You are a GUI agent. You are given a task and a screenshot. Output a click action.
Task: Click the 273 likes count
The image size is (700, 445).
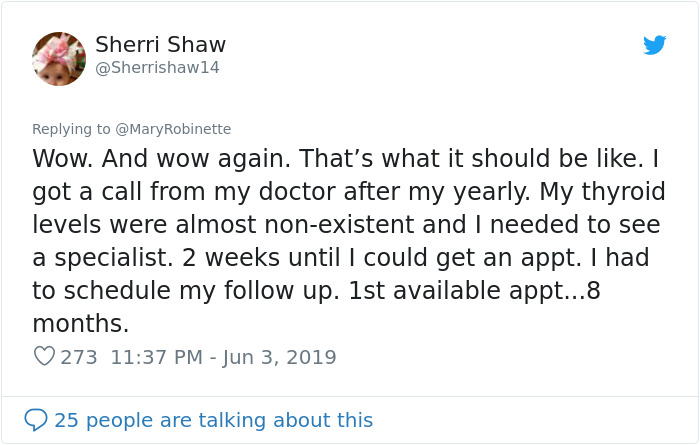tap(79, 357)
